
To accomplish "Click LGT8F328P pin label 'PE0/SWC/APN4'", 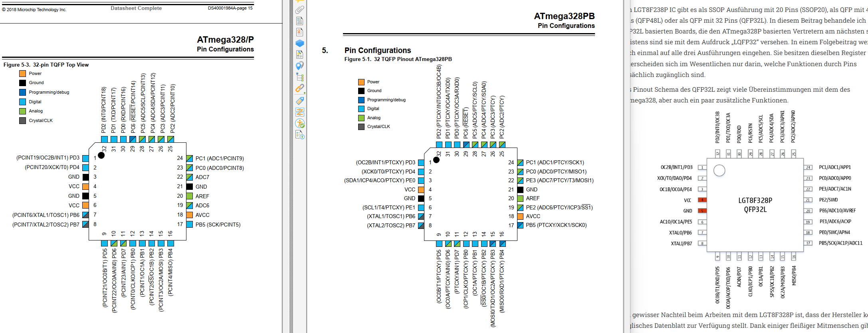I will [834, 232].
